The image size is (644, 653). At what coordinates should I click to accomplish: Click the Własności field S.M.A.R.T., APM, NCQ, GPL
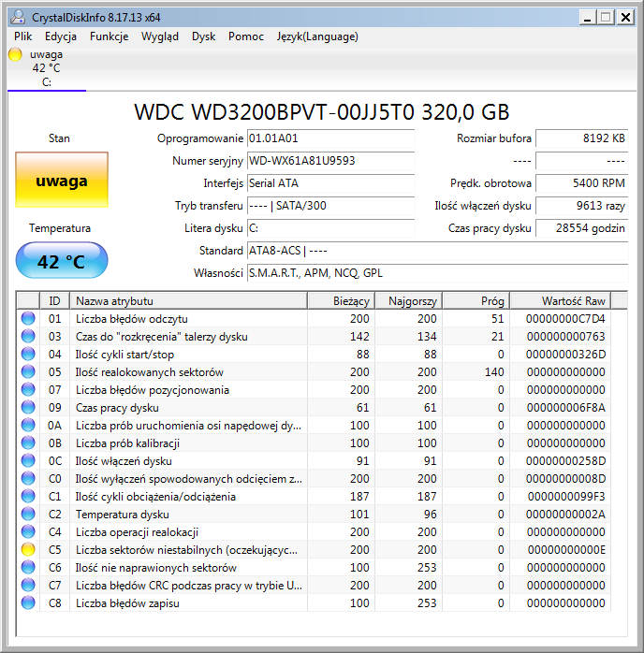click(x=437, y=273)
